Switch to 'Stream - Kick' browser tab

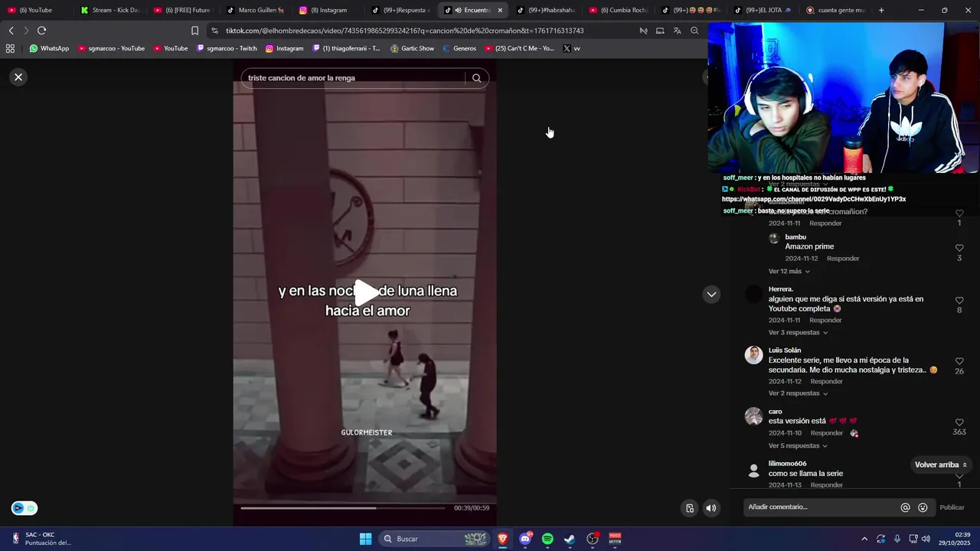110,10
